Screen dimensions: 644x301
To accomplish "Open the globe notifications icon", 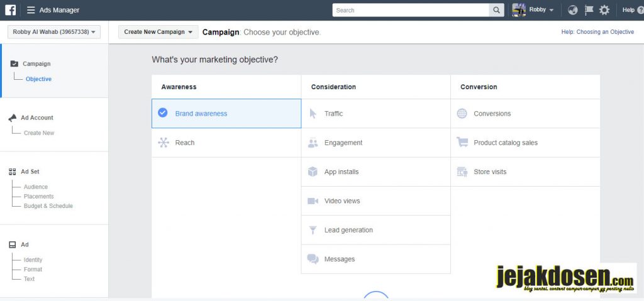I will [x=572, y=10].
